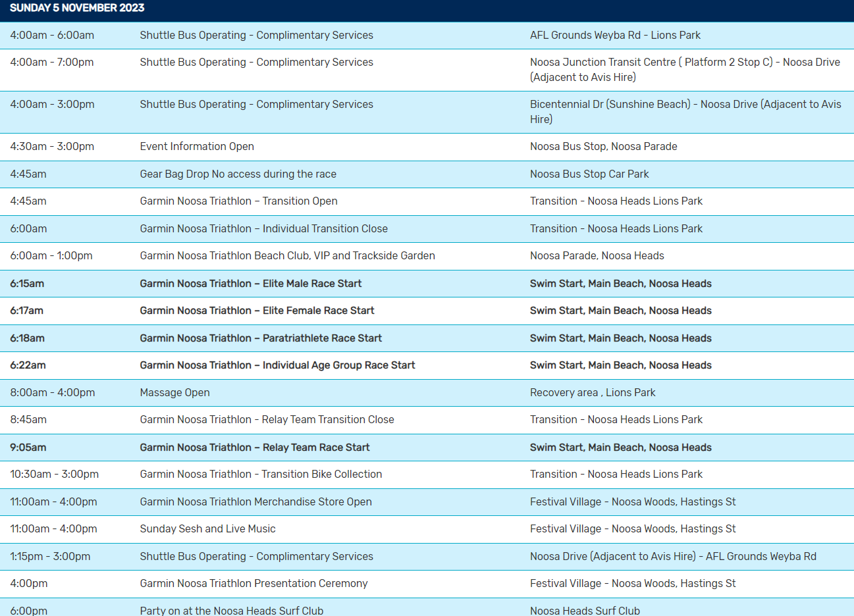
Task: Click 'Gear Bag Drop No access during the race'
Action: point(238,174)
